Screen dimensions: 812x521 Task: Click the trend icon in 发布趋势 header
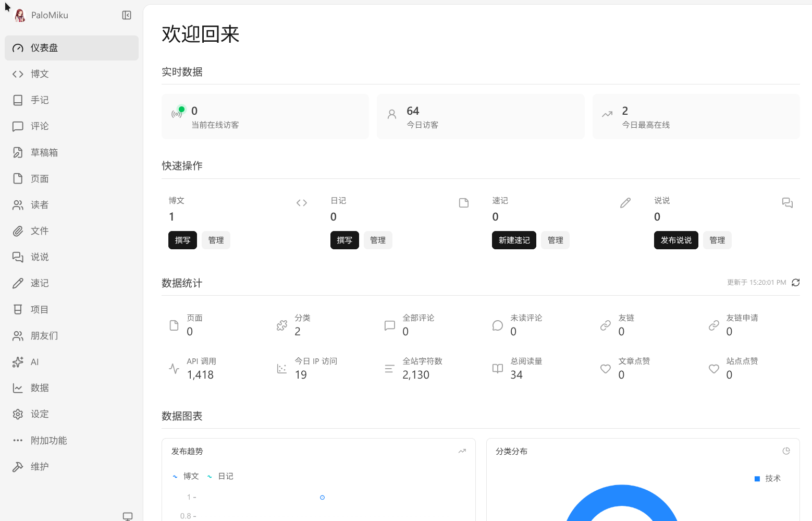462,451
